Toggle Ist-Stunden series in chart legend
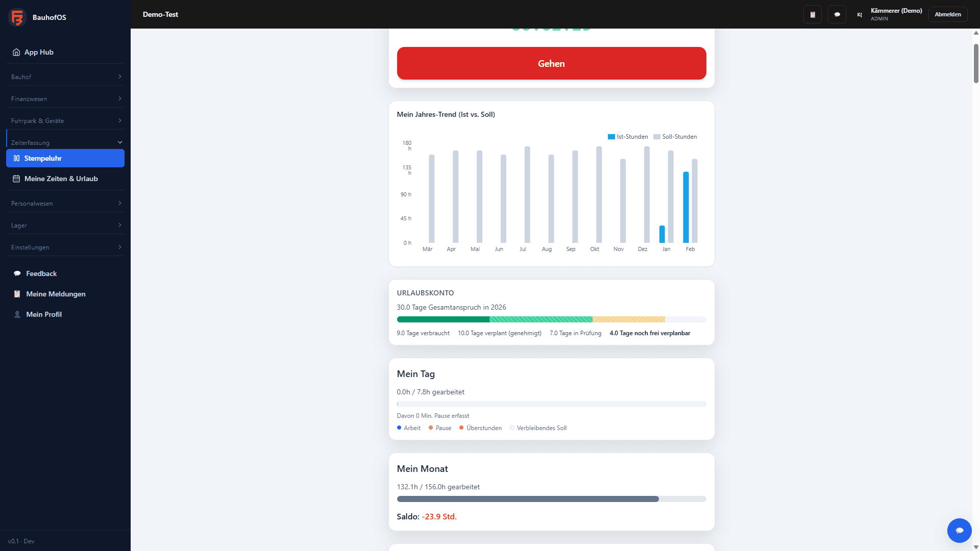Viewport: 980px width, 551px height. pyautogui.click(x=628, y=137)
